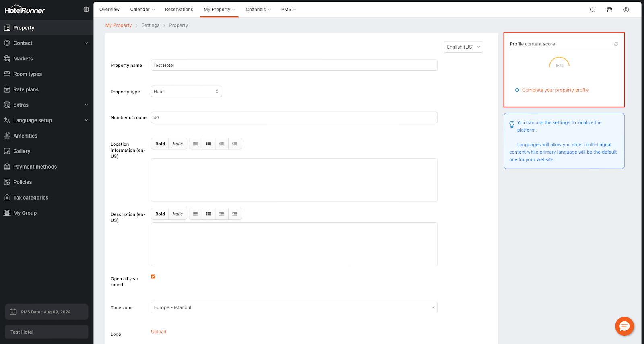Switch to the Reservations tab

179,10
